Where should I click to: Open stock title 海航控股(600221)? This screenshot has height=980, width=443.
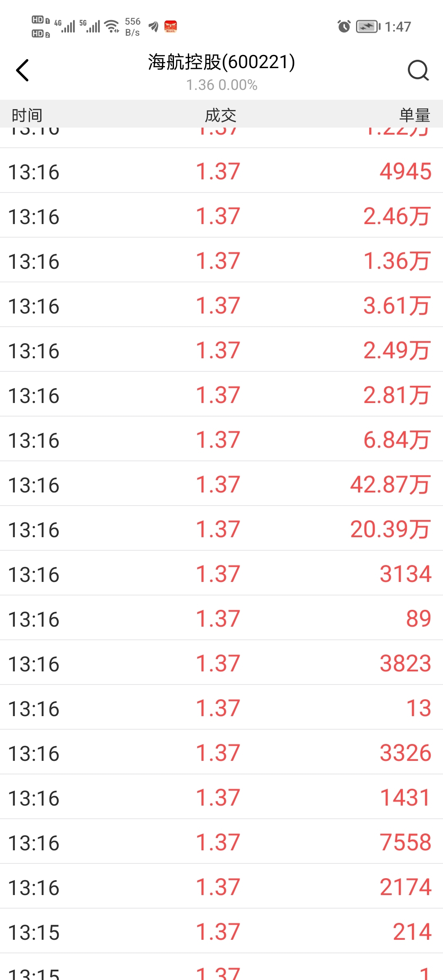(x=221, y=62)
